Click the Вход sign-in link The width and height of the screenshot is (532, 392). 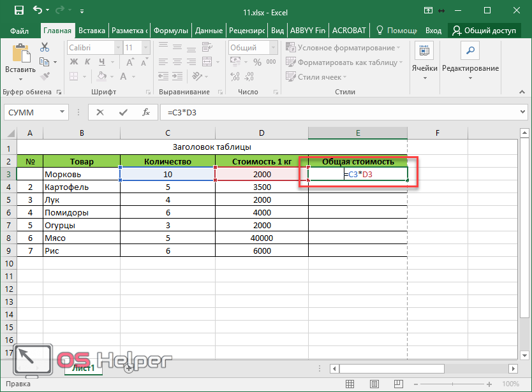point(433,30)
